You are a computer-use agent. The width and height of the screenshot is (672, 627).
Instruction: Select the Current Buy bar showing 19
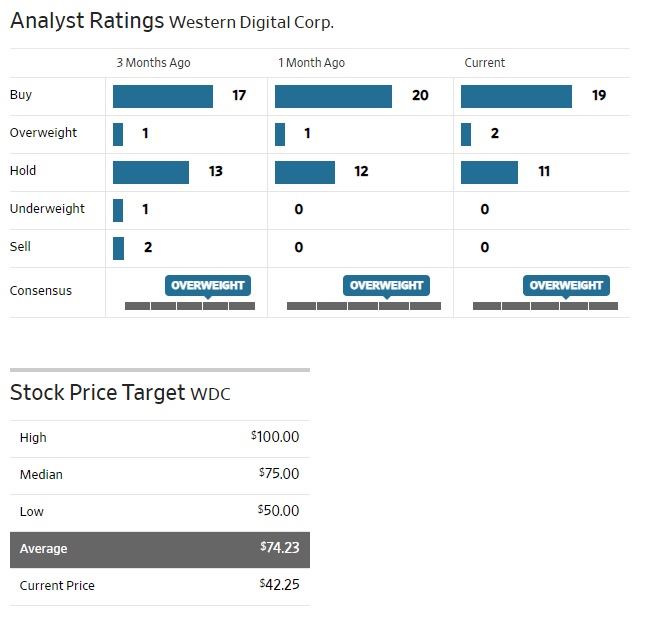(x=516, y=96)
